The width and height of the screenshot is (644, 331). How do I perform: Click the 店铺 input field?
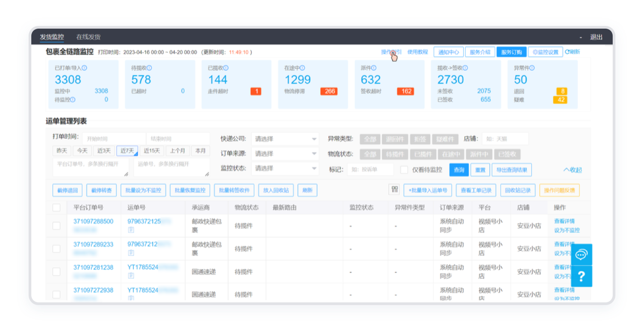505,139
